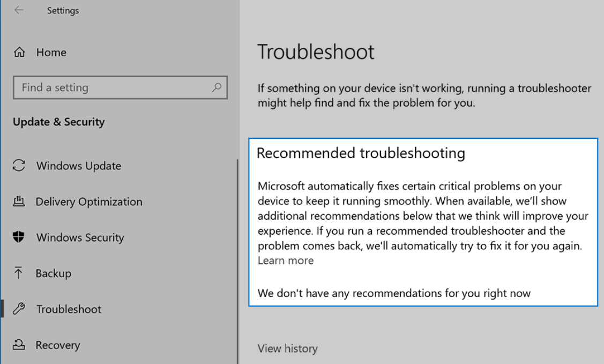Image resolution: width=604 pixels, height=364 pixels.
Task: Click the Troubleshoot wrench icon
Action: click(19, 309)
